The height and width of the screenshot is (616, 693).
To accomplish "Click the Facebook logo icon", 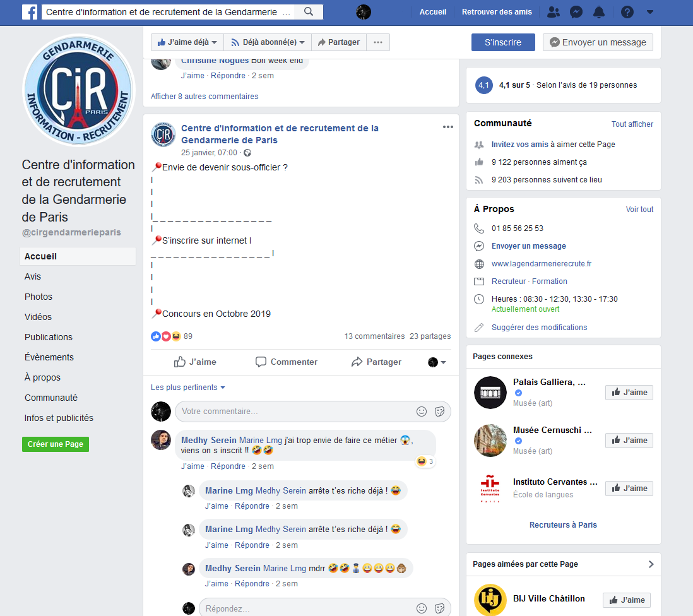I will (x=30, y=12).
